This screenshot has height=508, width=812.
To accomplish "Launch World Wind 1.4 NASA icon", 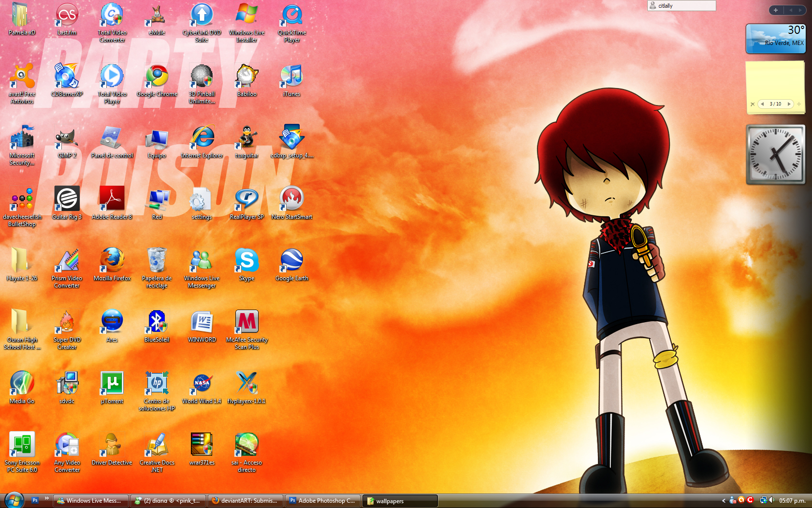I will 202,388.
